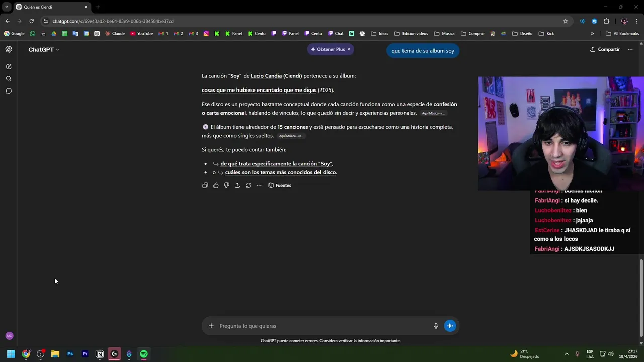
Task: Open Notion from the taskbar
Action: [x=100, y=354]
